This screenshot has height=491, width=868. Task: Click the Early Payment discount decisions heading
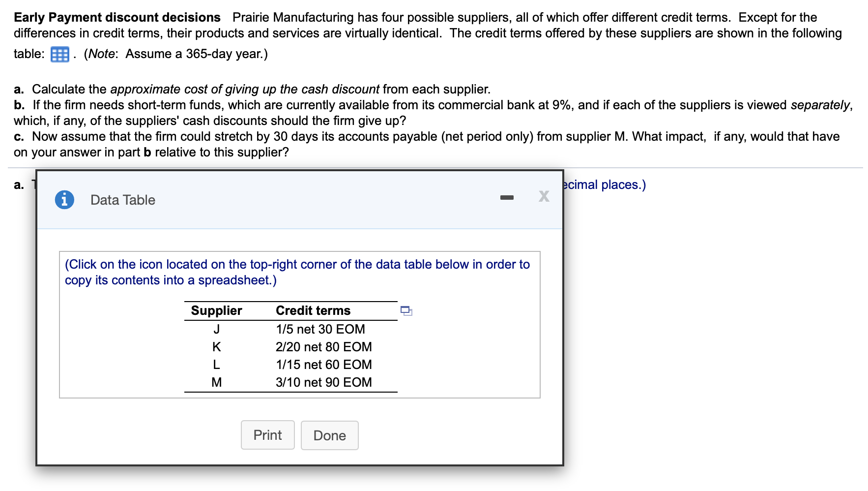tap(117, 17)
